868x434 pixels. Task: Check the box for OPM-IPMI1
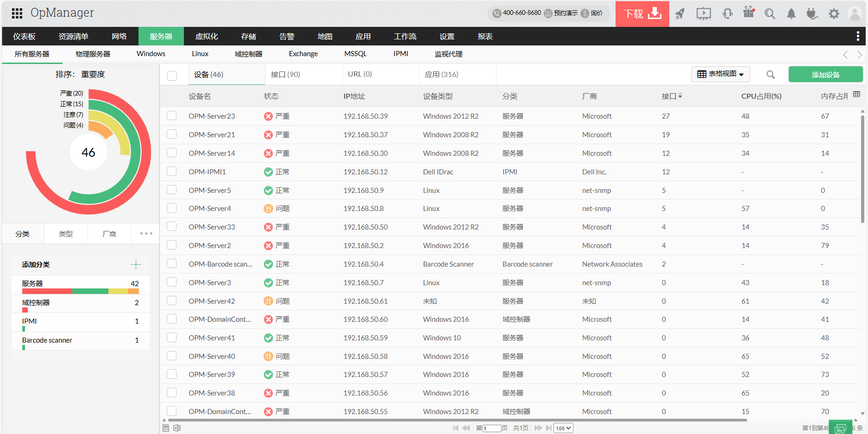pos(172,171)
